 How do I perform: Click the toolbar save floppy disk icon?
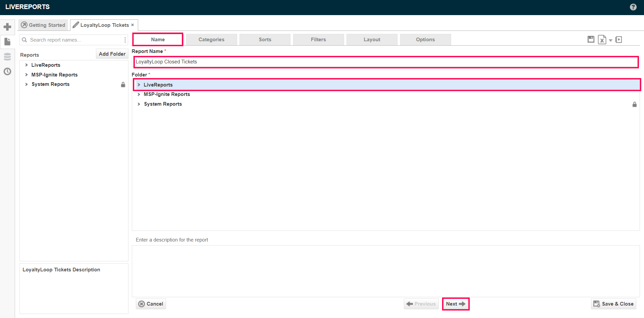[591, 39]
